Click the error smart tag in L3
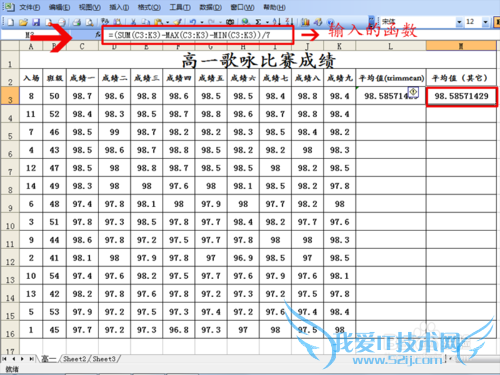The width and height of the screenshot is (500, 375). click(x=413, y=92)
